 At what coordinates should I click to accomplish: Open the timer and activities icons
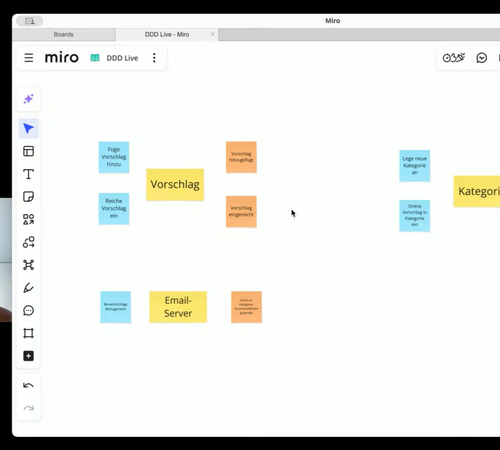point(454,58)
